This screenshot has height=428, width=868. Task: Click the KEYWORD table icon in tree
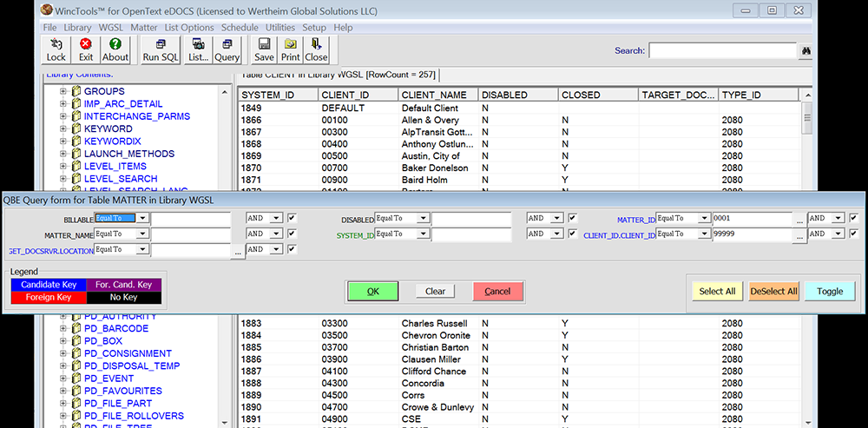76,129
